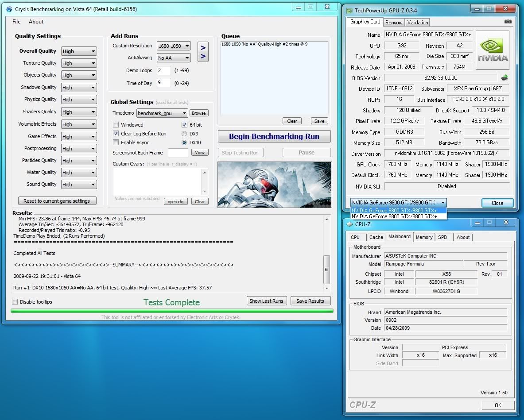Click the BIOS save chip icon in GPU-Z
Screen dimensions: 524x420
pyautogui.click(x=505, y=78)
